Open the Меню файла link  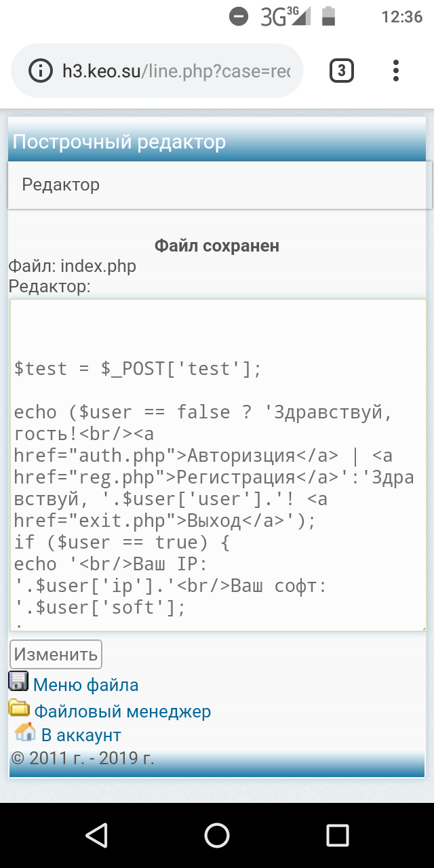coord(85,685)
